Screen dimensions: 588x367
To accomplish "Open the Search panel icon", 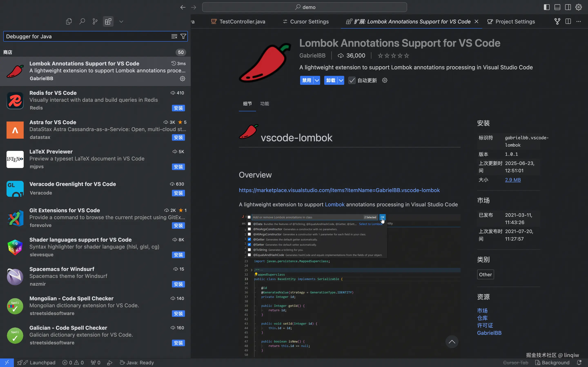I will 82,22.
